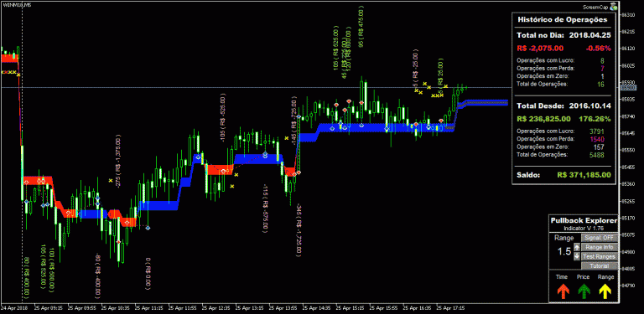Select the Saldo R$ 371,185.00 value
This screenshot has height=314, width=644.
pyautogui.click(x=584, y=175)
